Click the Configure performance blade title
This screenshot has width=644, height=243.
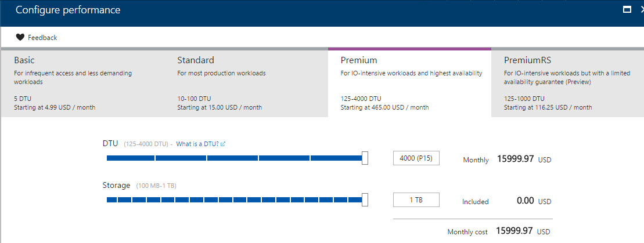[68, 10]
